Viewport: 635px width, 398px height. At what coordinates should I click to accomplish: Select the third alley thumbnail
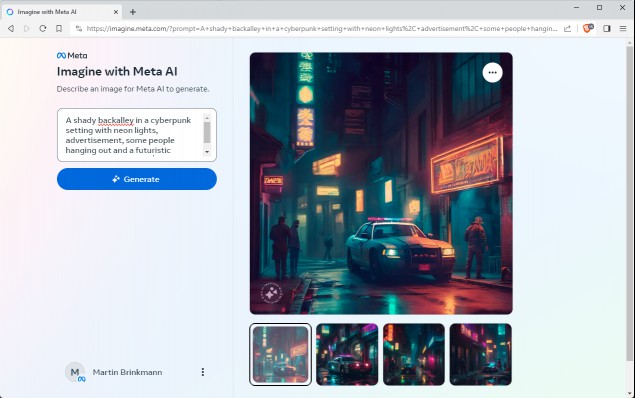click(x=414, y=354)
